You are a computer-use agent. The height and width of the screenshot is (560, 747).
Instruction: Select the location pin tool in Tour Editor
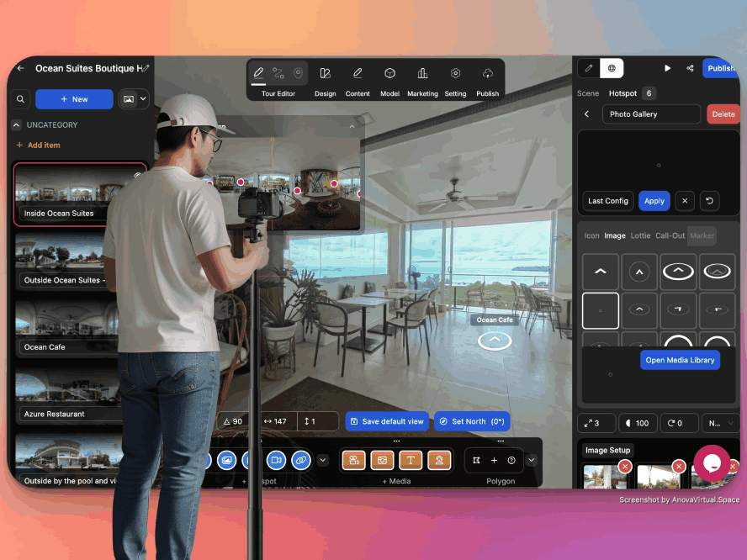click(299, 73)
